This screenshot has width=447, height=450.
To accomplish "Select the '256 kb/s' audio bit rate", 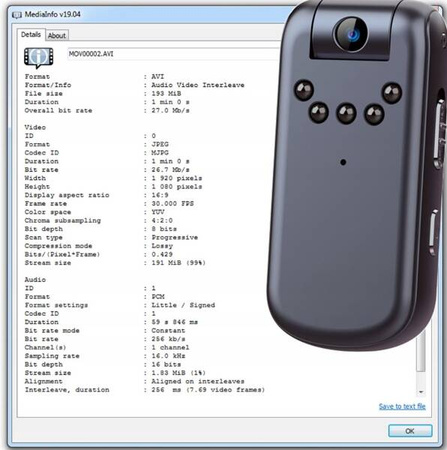I will [168, 339].
